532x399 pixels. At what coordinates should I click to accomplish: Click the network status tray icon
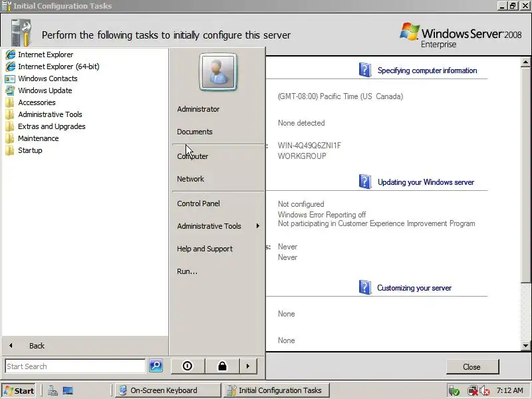click(473, 391)
